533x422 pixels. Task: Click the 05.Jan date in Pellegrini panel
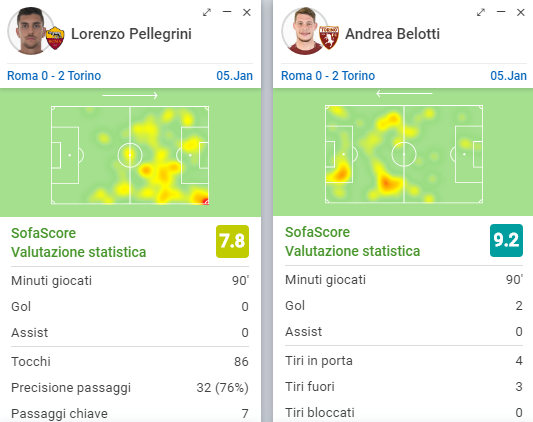tap(235, 75)
